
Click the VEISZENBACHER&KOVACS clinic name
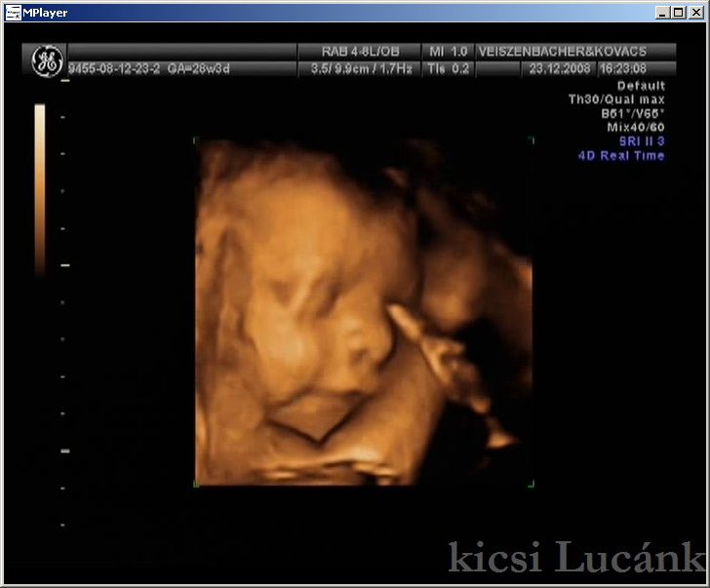click(x=573, y=51)
